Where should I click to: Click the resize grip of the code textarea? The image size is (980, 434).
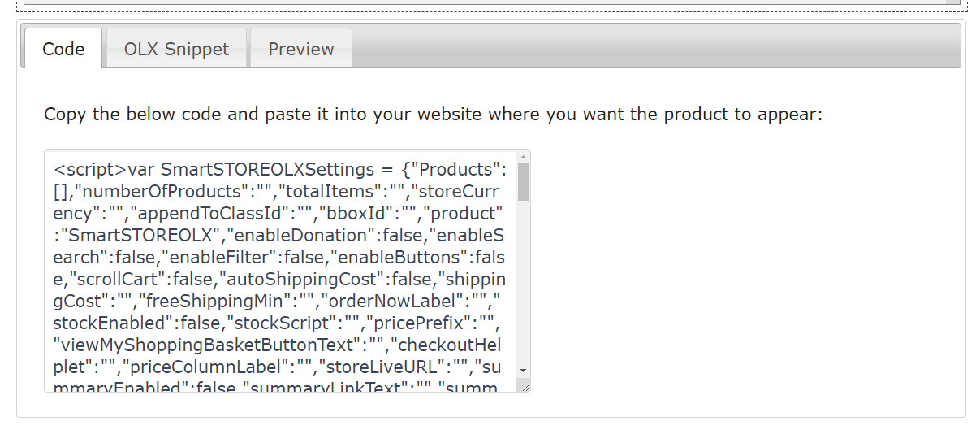pyautogui.click(x=525, y=387)
